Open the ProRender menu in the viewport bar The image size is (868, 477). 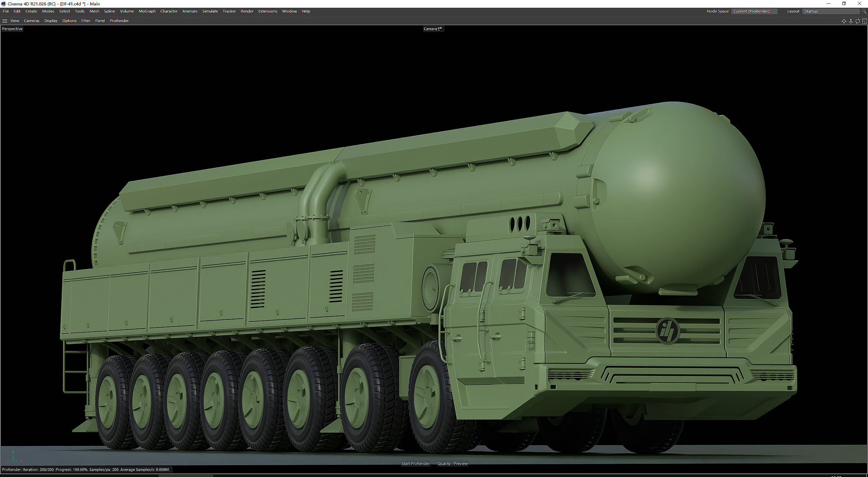(119, 21)
